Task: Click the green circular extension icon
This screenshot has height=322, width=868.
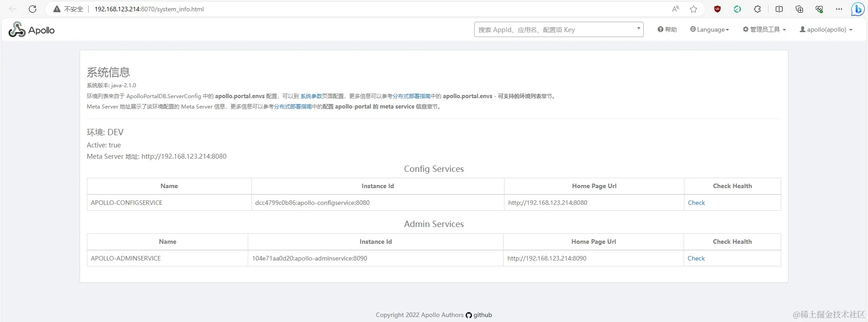Action: point(737,9)
